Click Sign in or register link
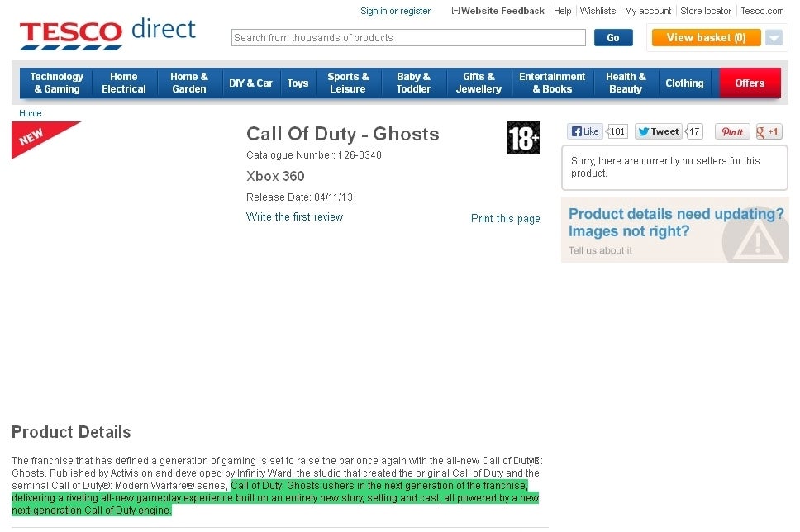 point(395,11)
